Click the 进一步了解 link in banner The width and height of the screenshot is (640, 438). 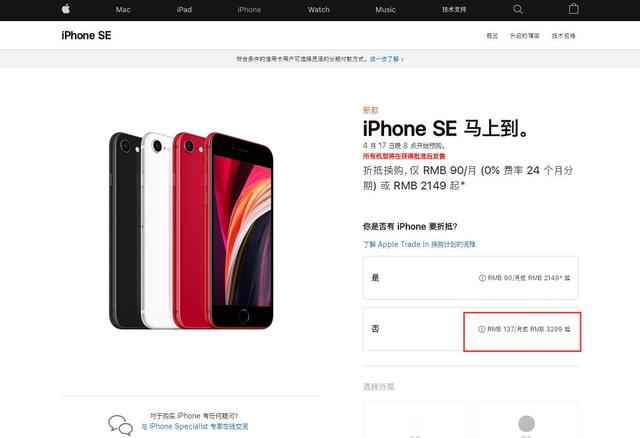[387, 59]
